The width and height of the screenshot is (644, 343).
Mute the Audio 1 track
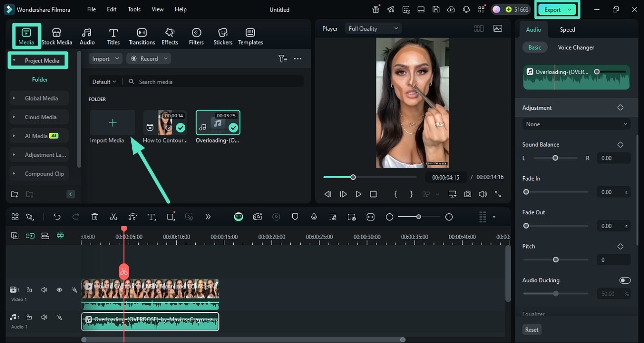click(44, 317)
